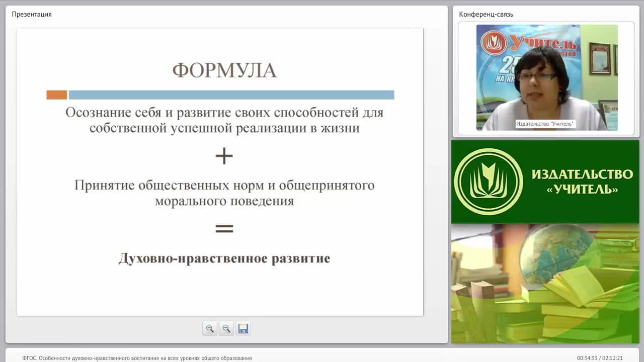Click the equals sign on the slide
Image resolution: width=644 pixels, height=362 pixels.
pos(224,229)
